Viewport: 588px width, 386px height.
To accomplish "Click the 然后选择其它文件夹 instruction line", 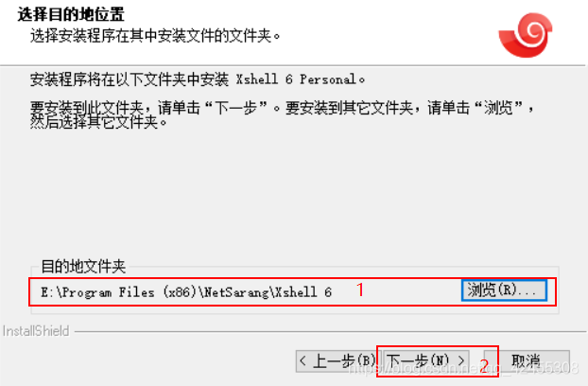I will click(98, 122).
